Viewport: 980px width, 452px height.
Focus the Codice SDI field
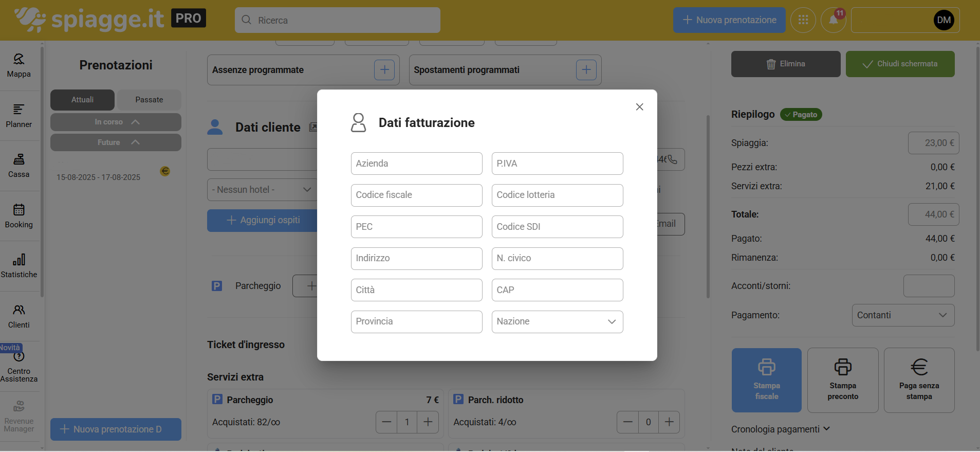coord(557,227)
